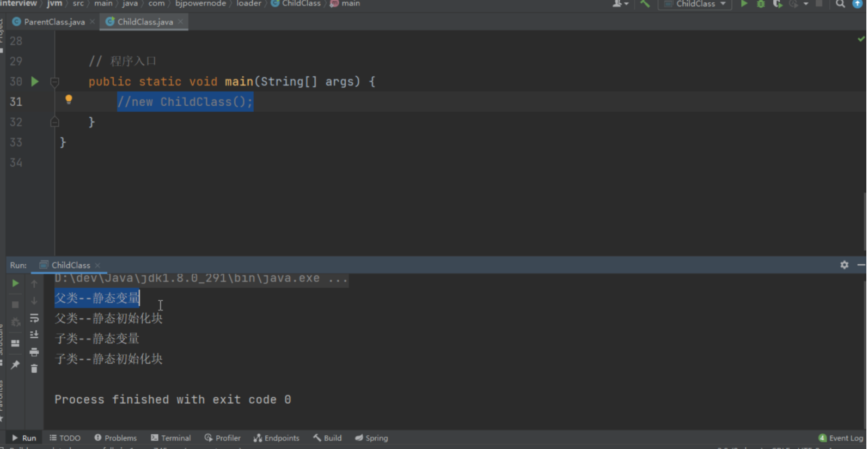Click the java.exe command line in console
868x449 pixels.
point(201,278)
